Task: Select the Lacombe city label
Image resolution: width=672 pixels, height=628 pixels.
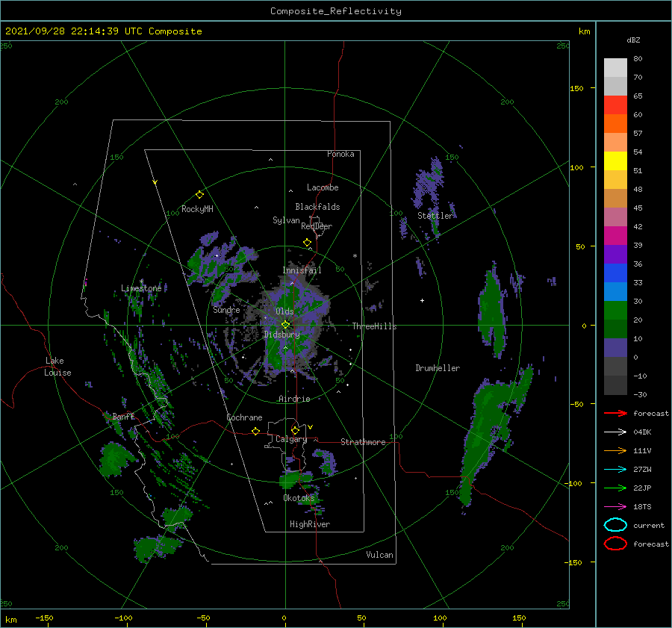Action: (x=323, y=187)
